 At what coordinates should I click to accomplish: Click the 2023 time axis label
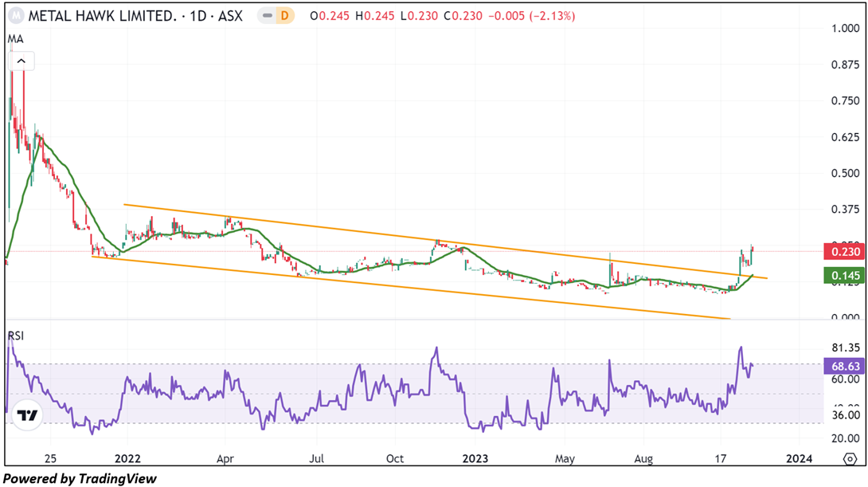(475, 459)
